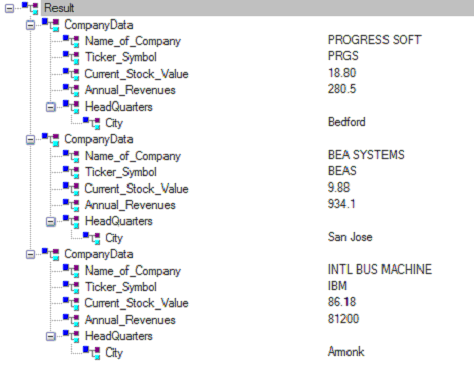Click the value 81200
Viewport: 474px width, 371px height.
pos(343,319)
